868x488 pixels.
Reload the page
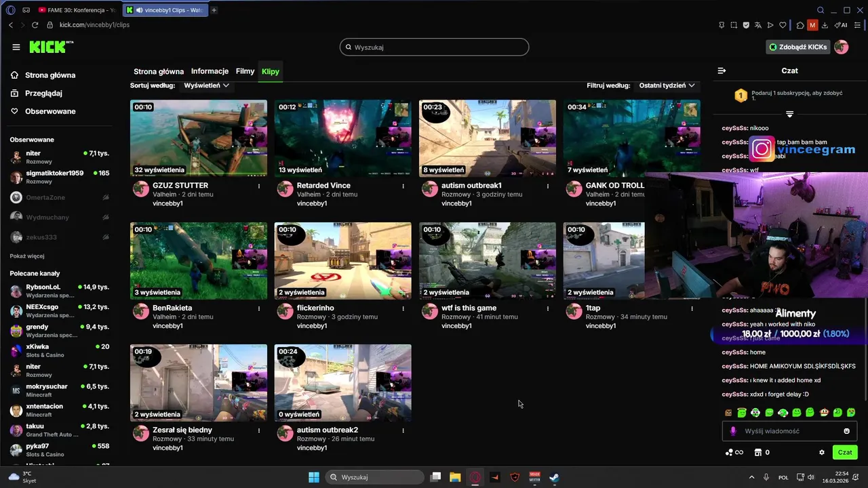pyautogui.click(x=35, y=25)
